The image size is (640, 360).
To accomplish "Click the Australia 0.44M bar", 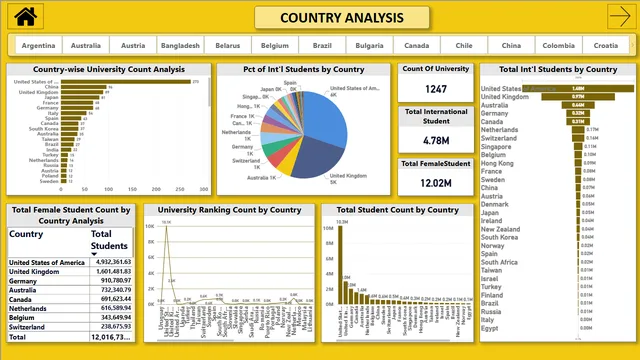I will [x=578, y=105].
